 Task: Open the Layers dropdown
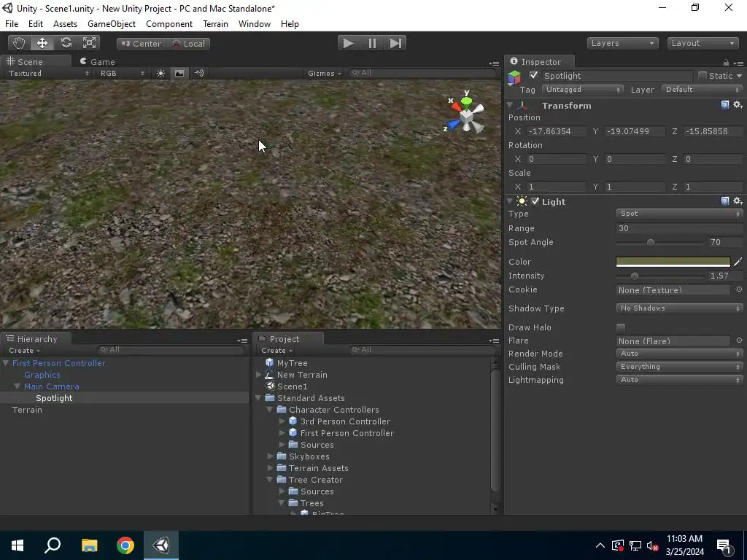click(623, 43)
